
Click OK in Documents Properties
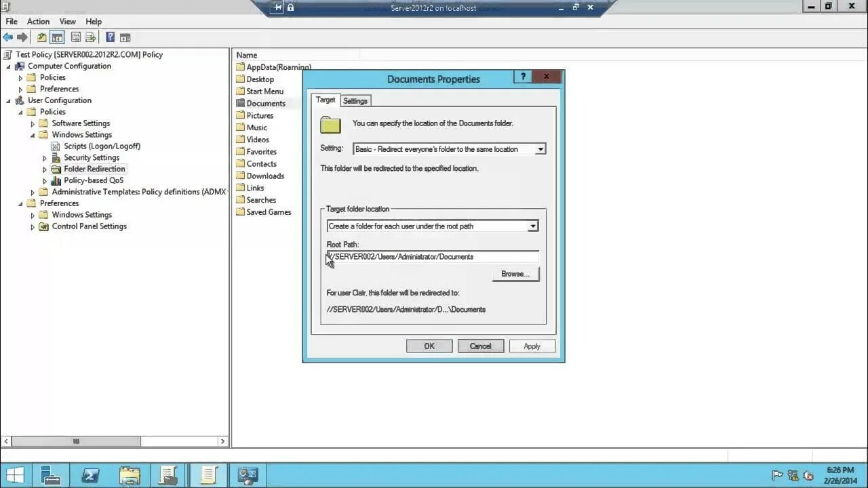(x=429, y=346)
